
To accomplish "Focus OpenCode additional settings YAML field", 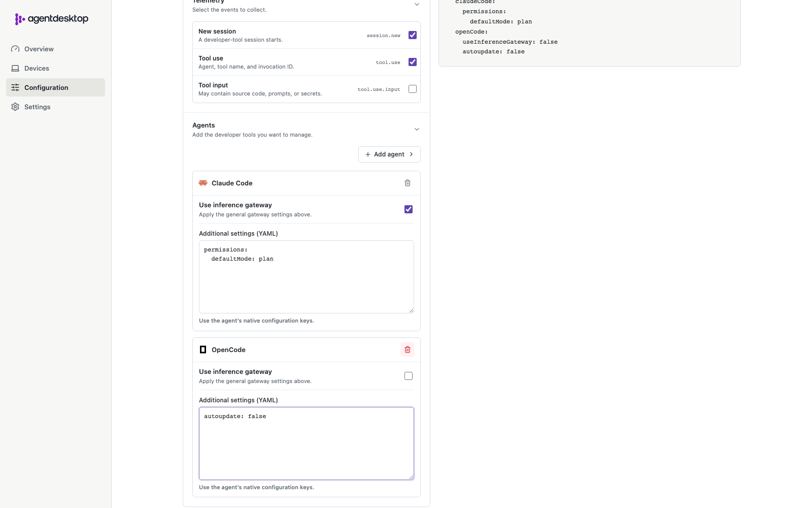I will coord(307,443).
